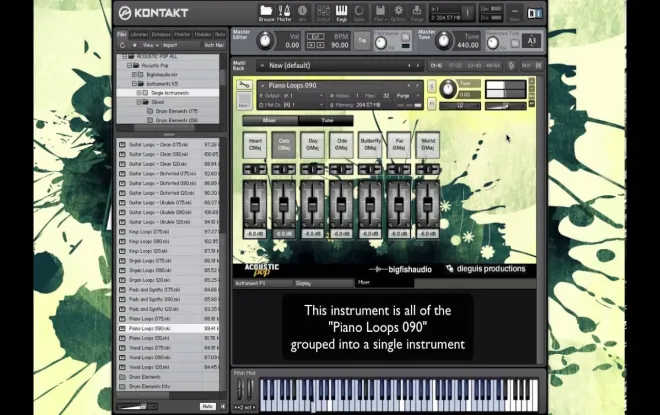The width and height of the screenshot is (660, 415).
Task: Open the instrument Purge dropdown
Action: pyautogui.click(x=408, y=96)
